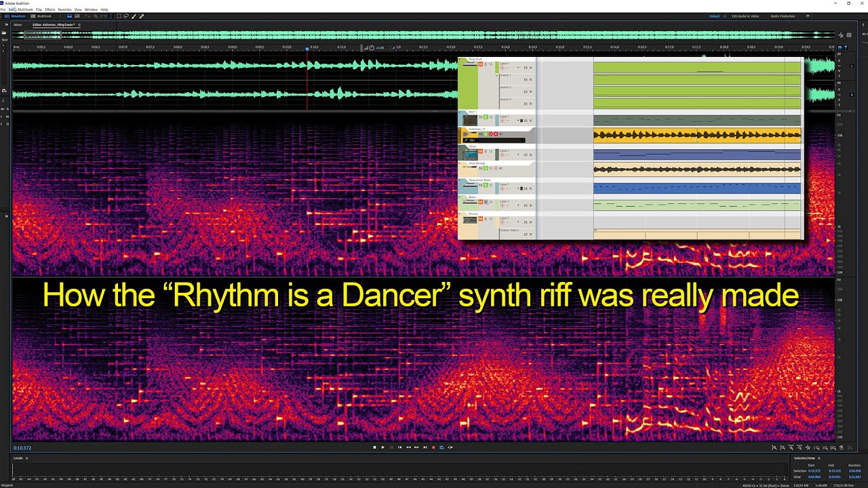Image resolution: width=868 pixels, height=488 pixels.
Task: Expand the workspace overflow chevron
Action: [808, 16]
